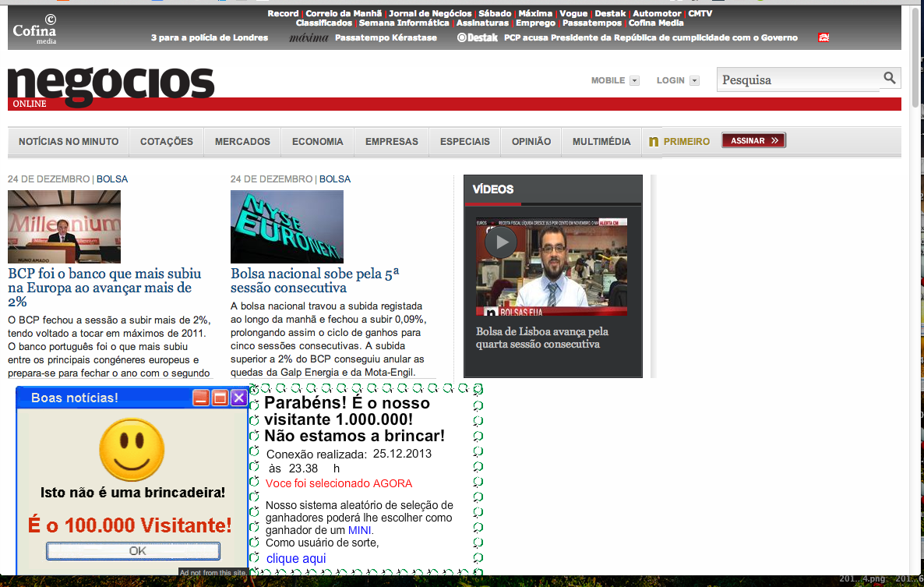
Task: Open the Empresas tab
Action: [x=392, y=141]
